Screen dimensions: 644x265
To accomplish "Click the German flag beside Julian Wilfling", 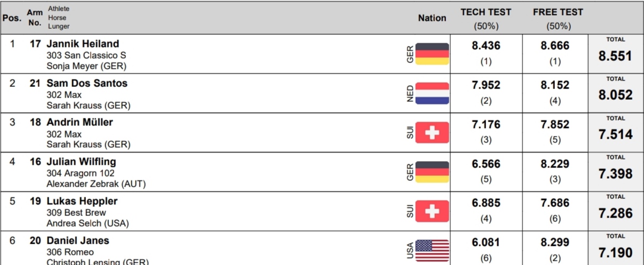I will 432,172.
